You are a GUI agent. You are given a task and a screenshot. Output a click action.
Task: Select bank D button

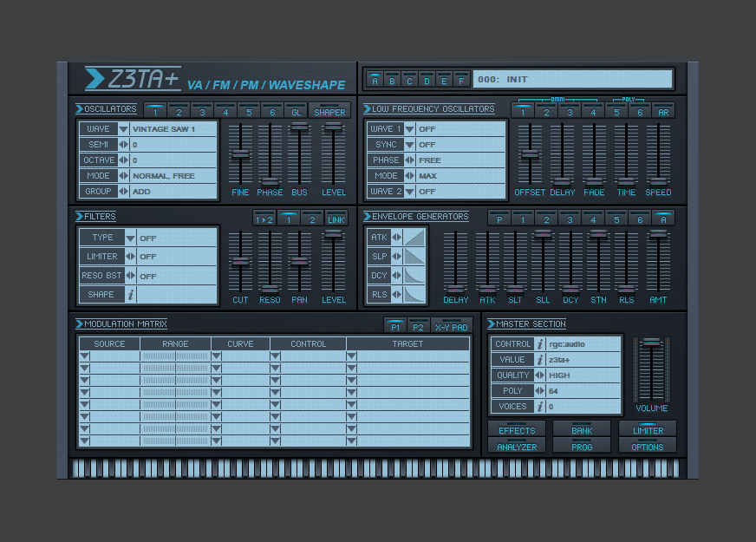point(427,80)
